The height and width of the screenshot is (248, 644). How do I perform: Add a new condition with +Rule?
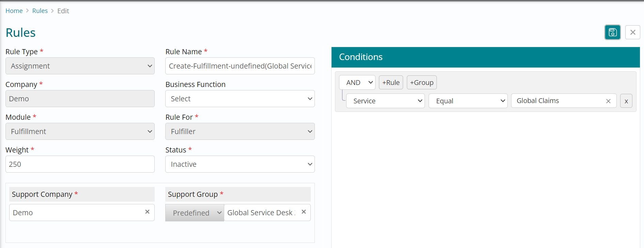391,83
